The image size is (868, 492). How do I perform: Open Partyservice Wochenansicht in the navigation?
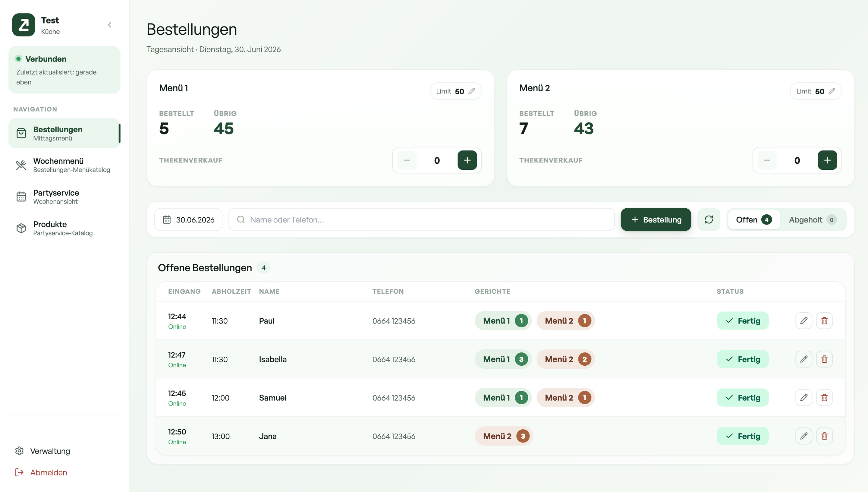click(x=64, y=197)
